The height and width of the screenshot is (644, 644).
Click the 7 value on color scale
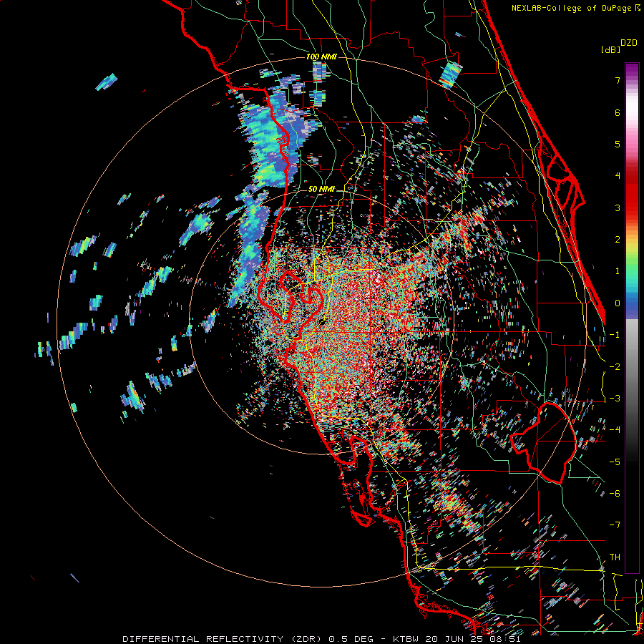[x=618, y=80]
